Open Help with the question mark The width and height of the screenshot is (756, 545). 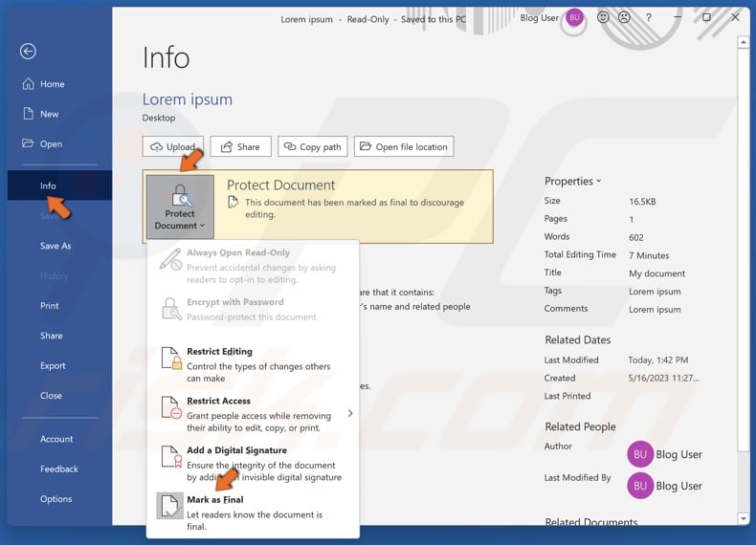coord(649,17)
